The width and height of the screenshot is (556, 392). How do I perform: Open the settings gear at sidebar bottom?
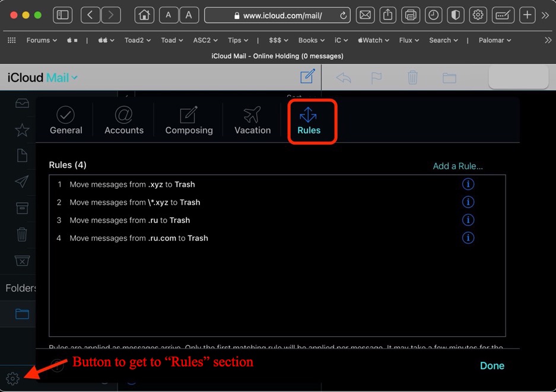(13, 378)
